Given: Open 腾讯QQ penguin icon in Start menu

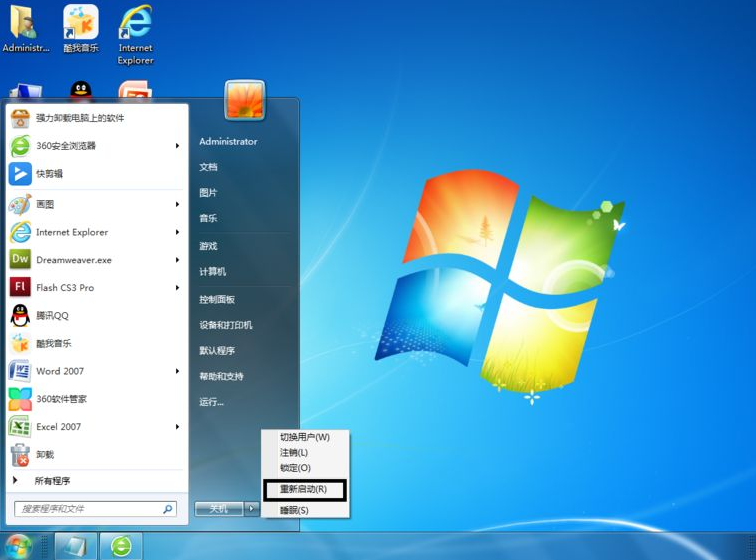Looking at the screenshot, I should pos(20,315).
